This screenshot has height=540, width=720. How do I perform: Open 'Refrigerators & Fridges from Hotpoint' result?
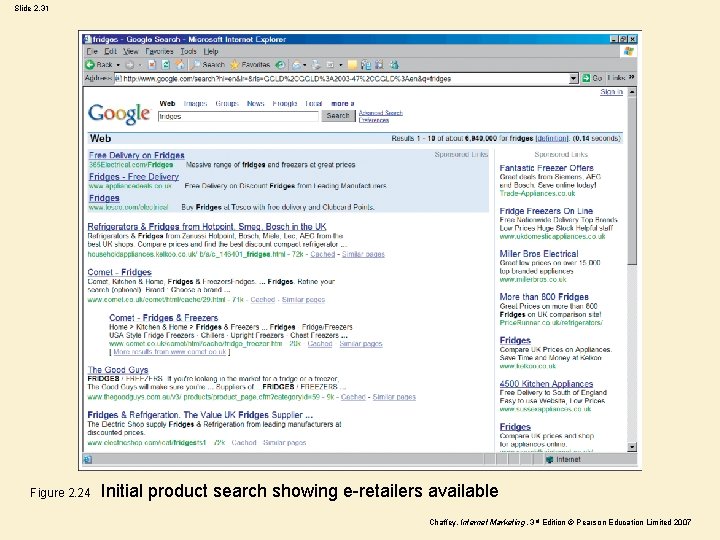click(207, 226)
